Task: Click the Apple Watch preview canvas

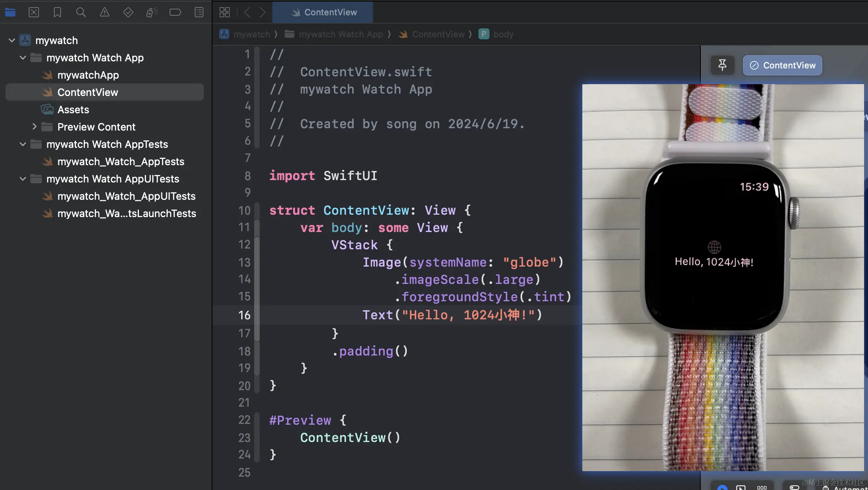Action: coord(722,277)
